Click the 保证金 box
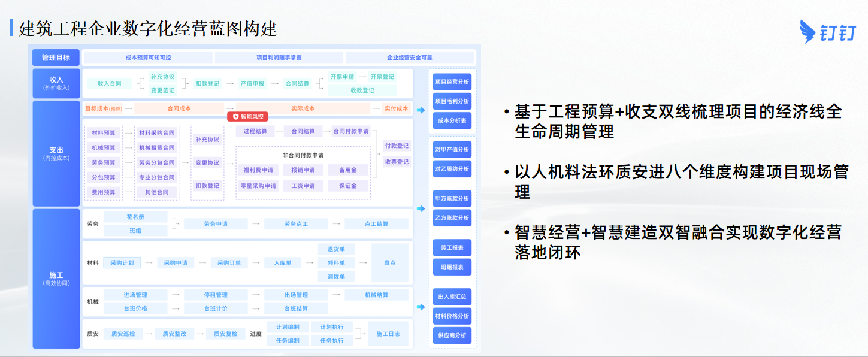Viewport: 868px width, 357px height. pyautogui.click(x=347, y=186)
